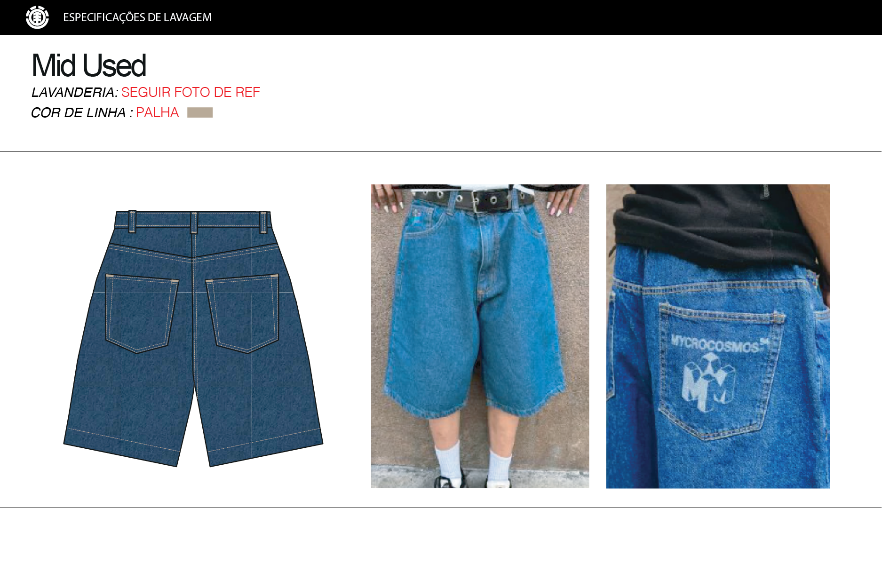This screenshot has width=882, height=588.
Task: Select the SEGUIR FOTO DE REF text
Action: (191, 92)
